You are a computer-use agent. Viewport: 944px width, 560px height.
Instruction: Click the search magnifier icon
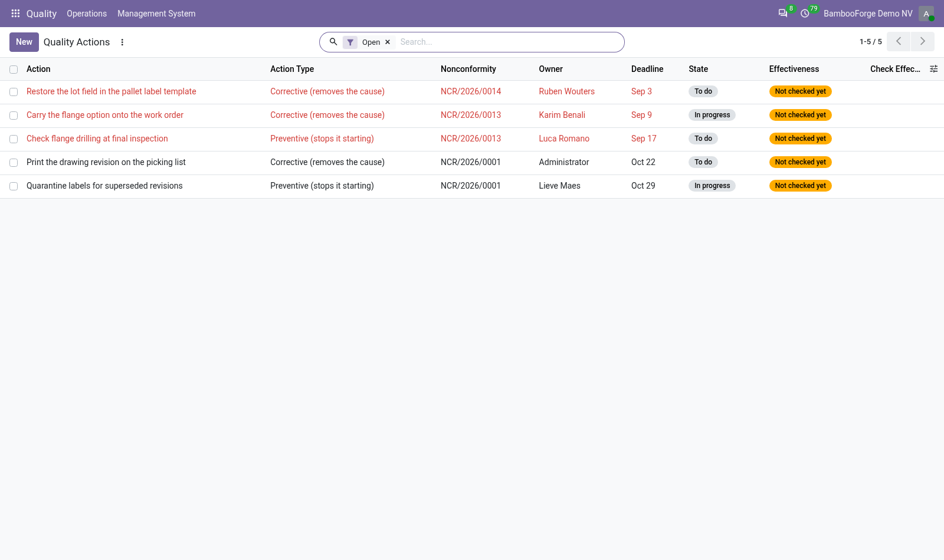tap(333, 42)
